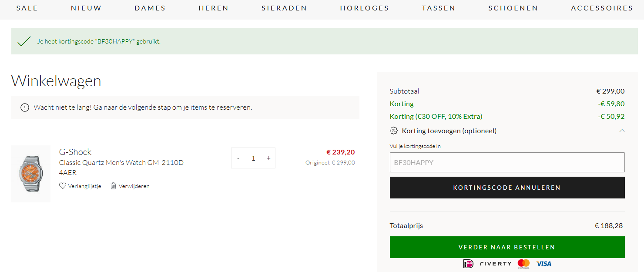Open Classic Quartz Men's Watch GM-2110D-4AER link
This screenshot has height=272, width=644.
(x=123, y=168)
